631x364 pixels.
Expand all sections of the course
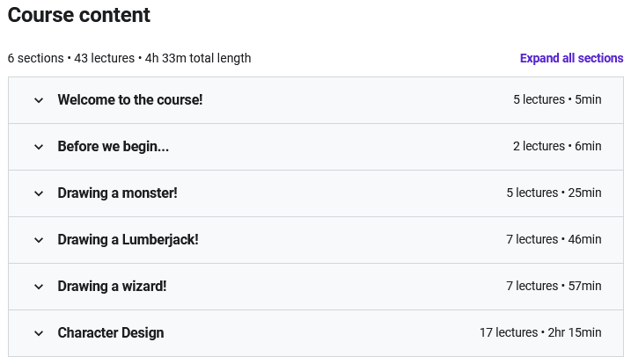571,58
